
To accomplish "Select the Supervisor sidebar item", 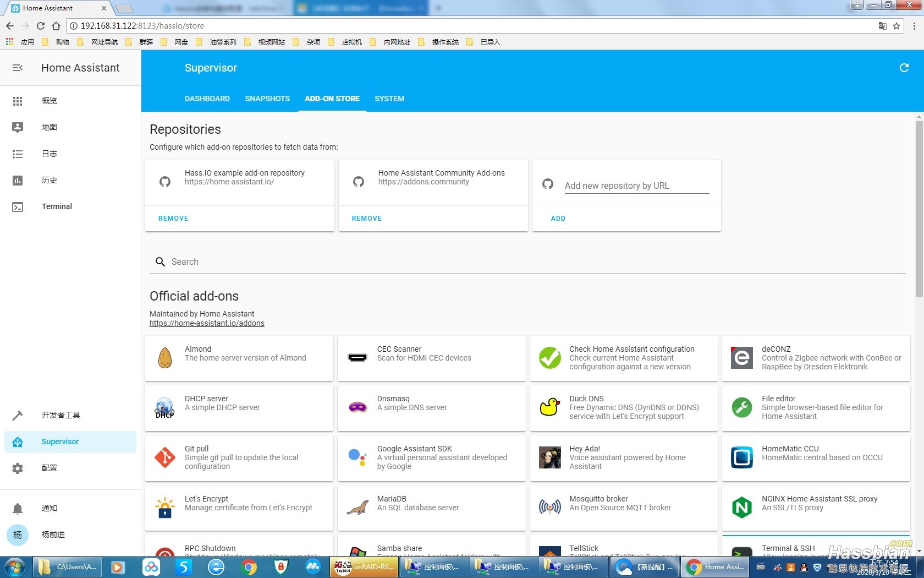I will click(x=70, y=441).
